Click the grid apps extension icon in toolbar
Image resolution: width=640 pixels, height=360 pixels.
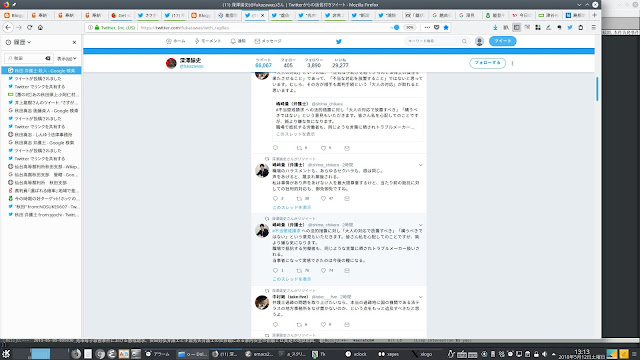tap(538, 27)
